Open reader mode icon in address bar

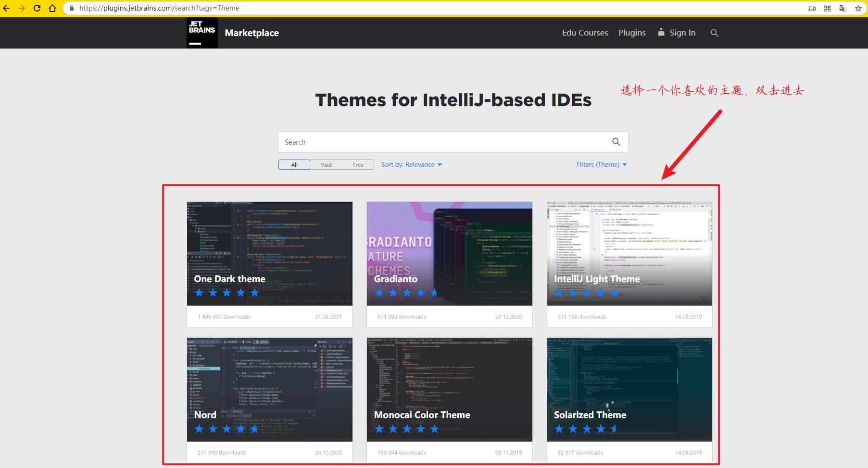(x=812, y=8)
